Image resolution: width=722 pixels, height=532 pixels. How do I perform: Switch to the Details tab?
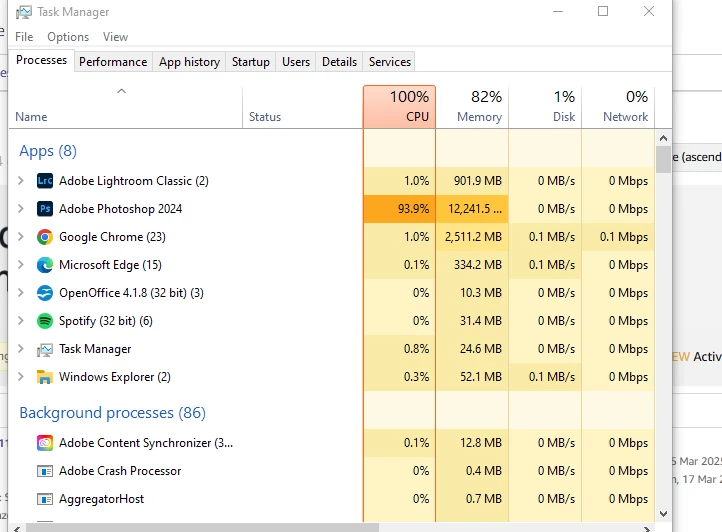[339, 62]
